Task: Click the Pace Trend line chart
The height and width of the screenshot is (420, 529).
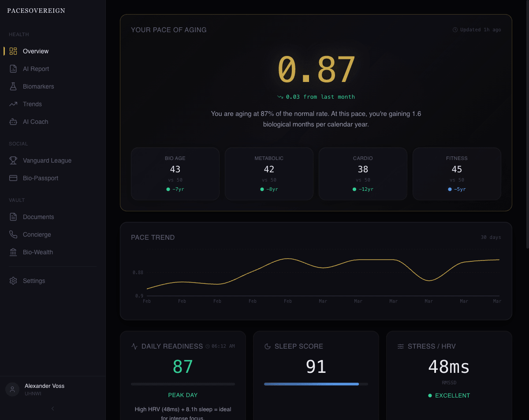Action: (x=323, y=273)
